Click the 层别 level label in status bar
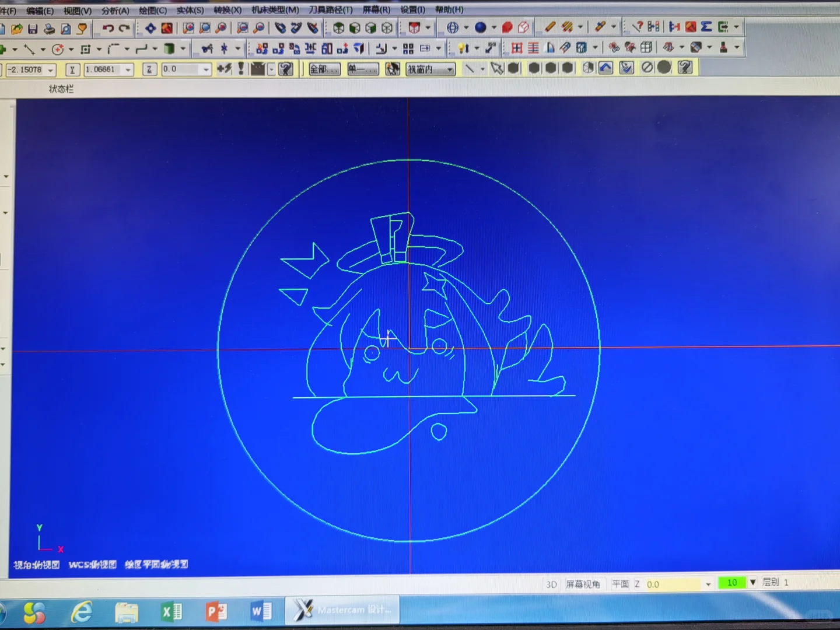 771,582
